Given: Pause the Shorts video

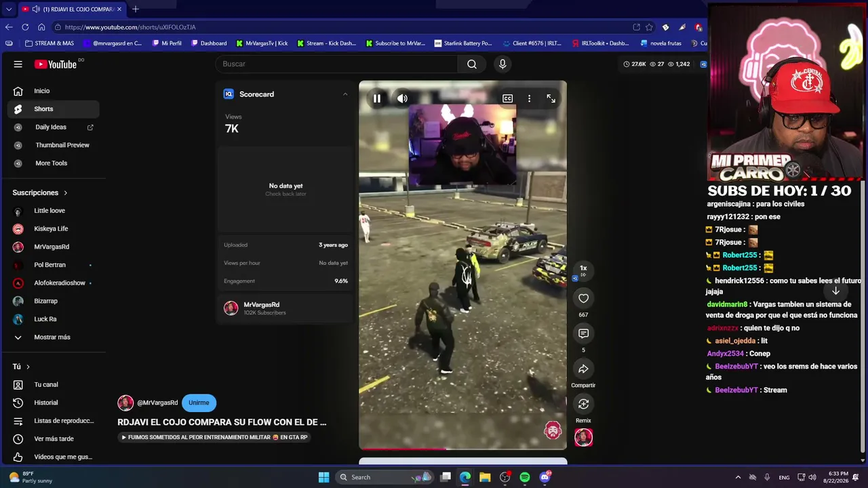Looking at the screenshot, I should 377,99.
